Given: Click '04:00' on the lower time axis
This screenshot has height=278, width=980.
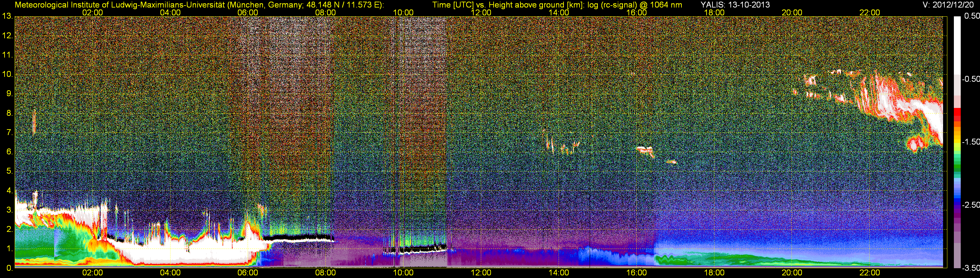Looking at the screenshot, I should pyautogui.click(x=170, y=273).
